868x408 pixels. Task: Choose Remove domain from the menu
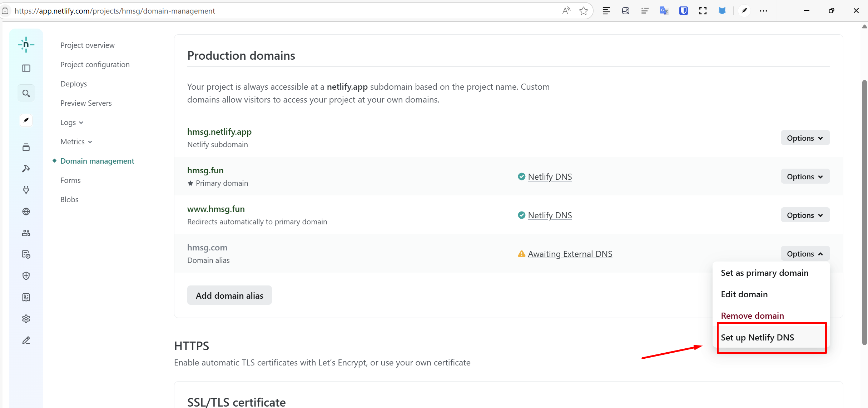point(752,315)
